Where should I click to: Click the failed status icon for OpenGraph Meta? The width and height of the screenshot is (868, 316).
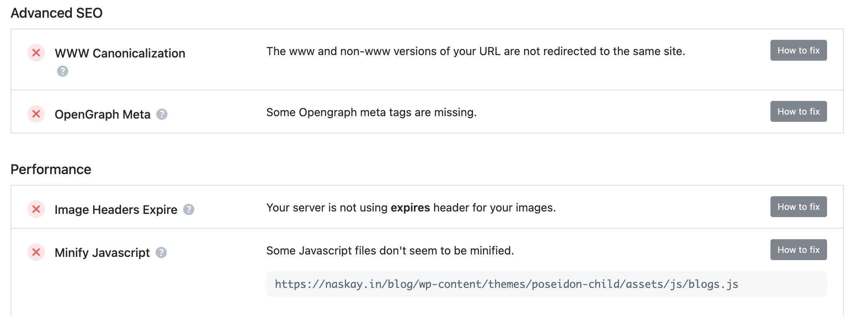(36, 114)
